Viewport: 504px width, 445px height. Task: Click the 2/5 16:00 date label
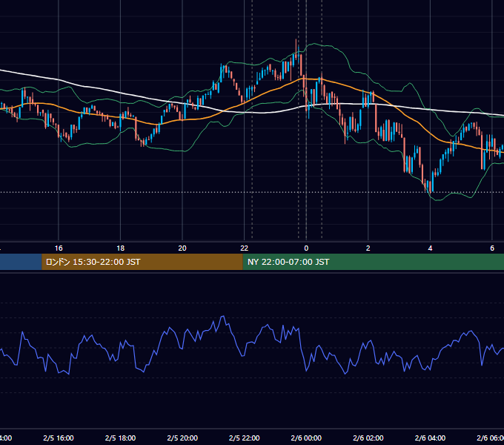[x=59, y=438]
